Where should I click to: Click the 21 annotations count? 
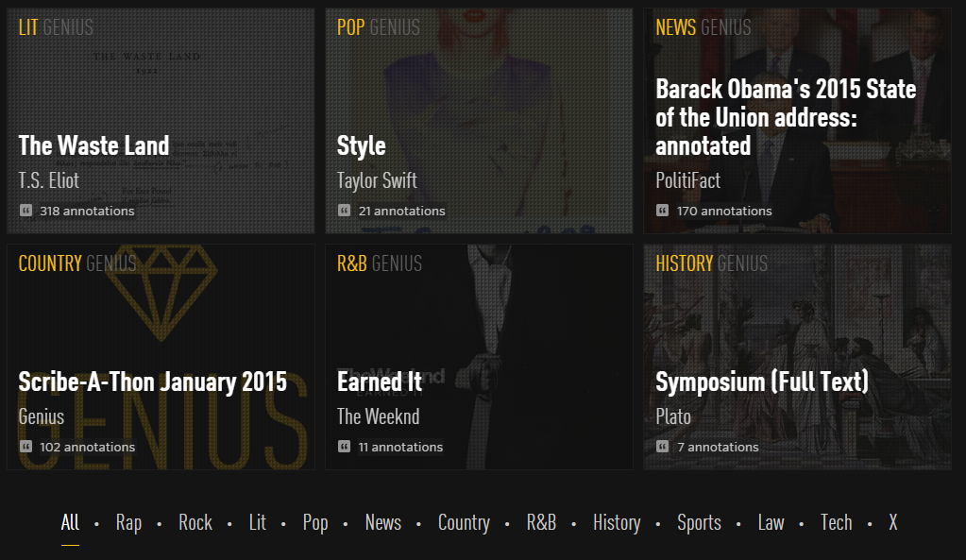click(x=401, y=211)
